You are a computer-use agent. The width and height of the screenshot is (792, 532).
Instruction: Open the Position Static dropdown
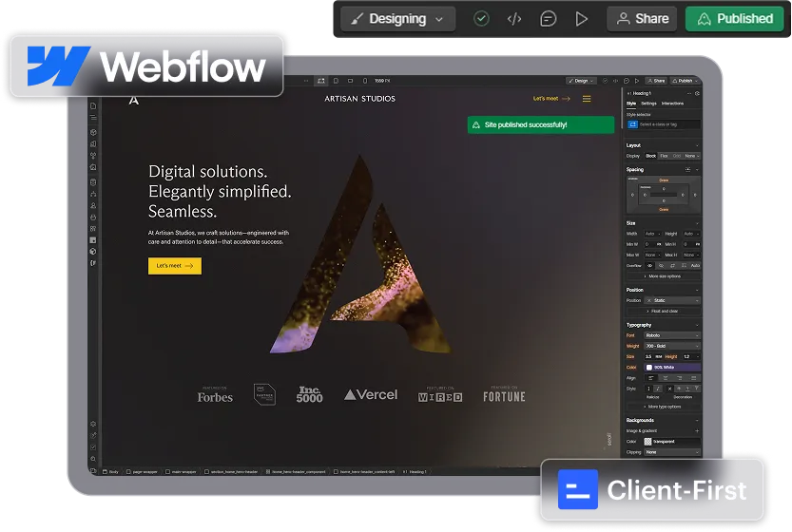pos(673,300)
